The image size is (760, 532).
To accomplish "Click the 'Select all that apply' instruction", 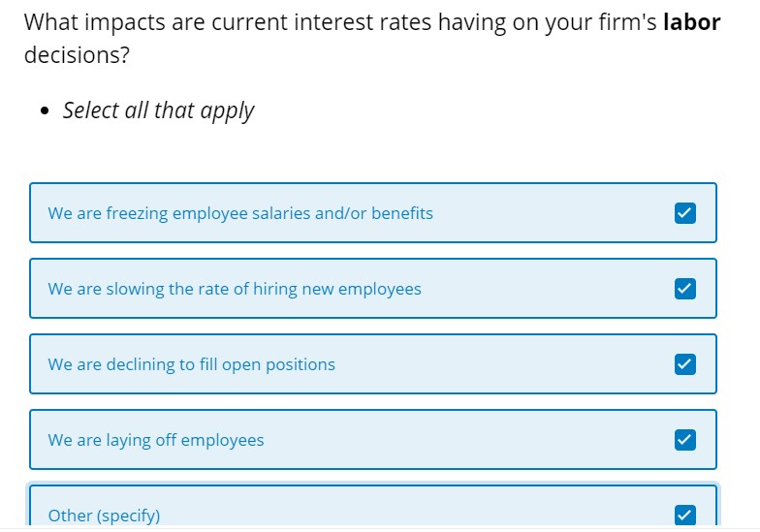I will tap(159, 110).
